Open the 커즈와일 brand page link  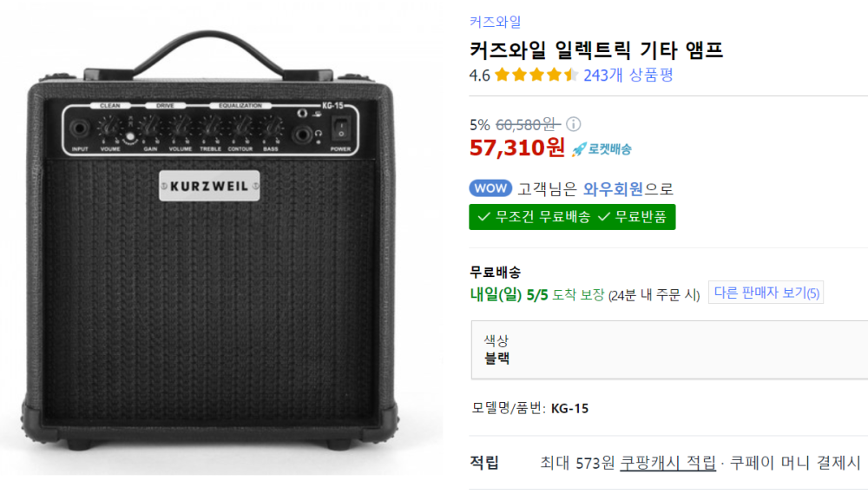(496, 23)
